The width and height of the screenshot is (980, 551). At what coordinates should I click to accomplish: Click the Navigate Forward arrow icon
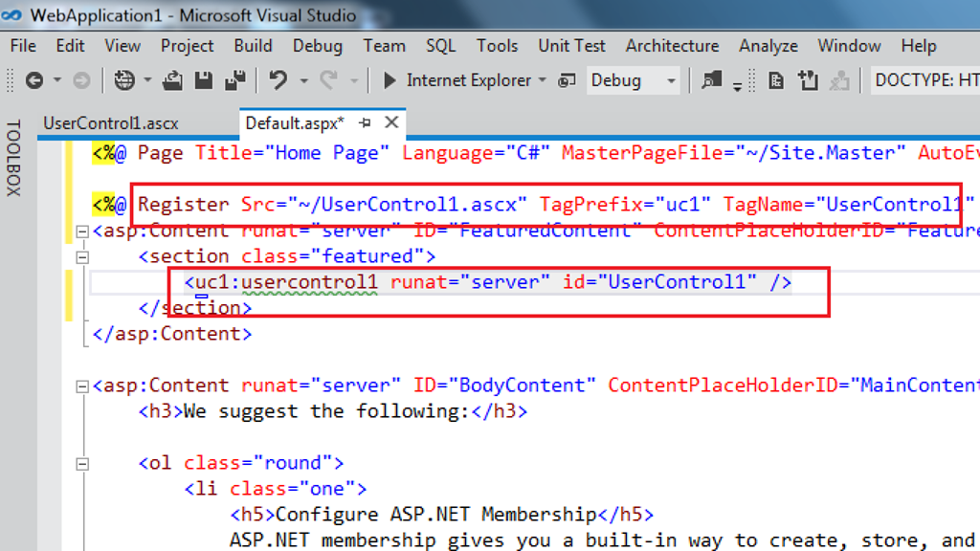click(x=81, y=80)
